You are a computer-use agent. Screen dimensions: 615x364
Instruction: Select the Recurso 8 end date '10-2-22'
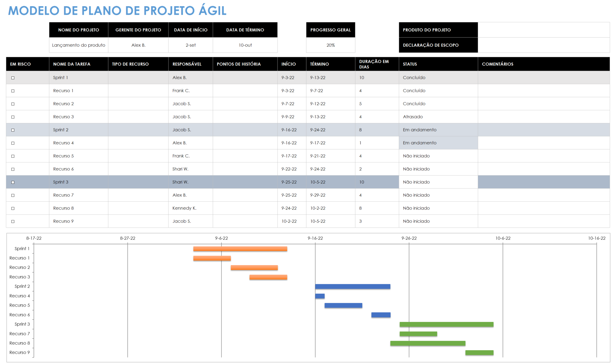point(331,208)
